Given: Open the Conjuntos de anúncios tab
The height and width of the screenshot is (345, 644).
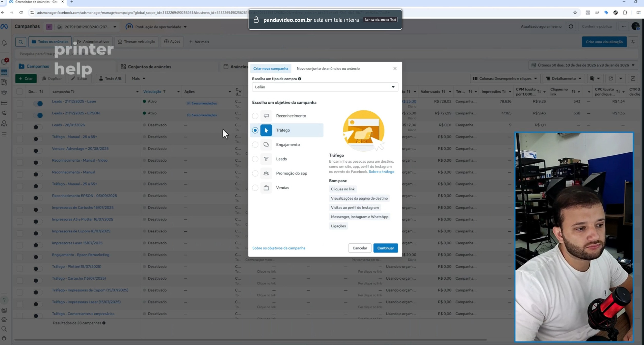Looking at the screenshot, I should [x=149, y=67].
